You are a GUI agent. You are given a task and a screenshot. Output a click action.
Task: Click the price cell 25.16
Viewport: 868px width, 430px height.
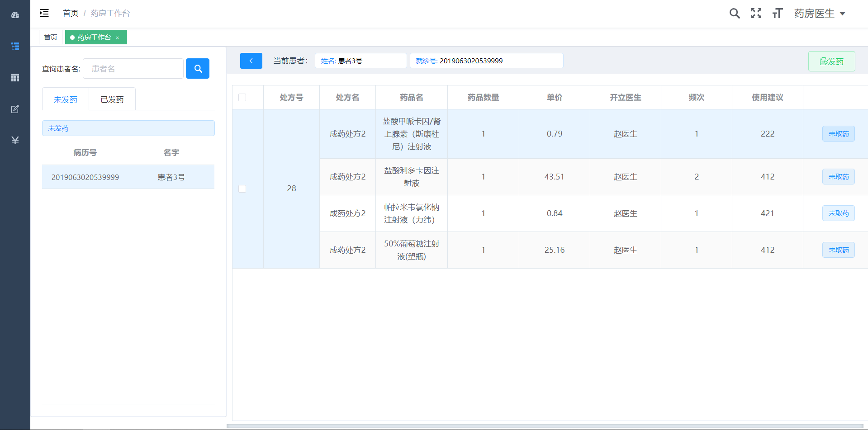(x=555, y=250)
